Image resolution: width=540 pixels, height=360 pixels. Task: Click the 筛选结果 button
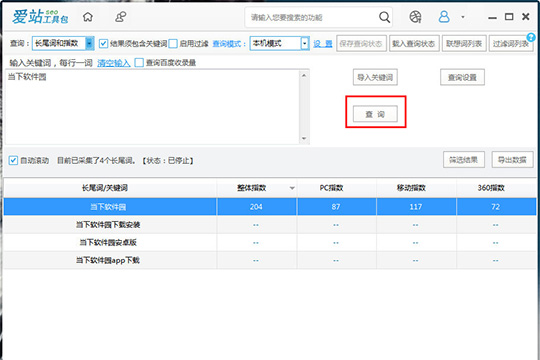point(464,160)
